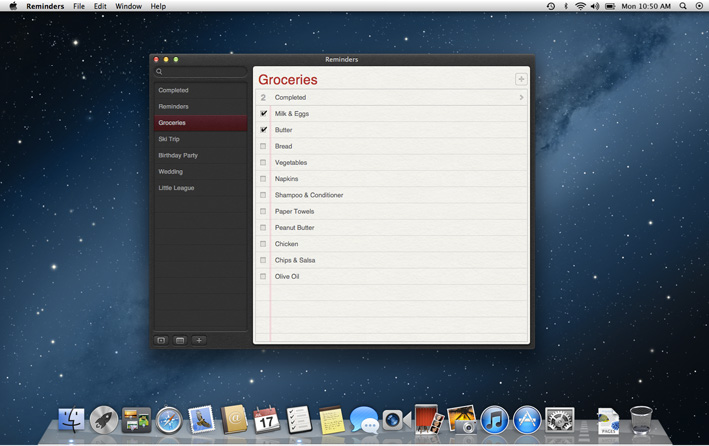Switch to the Birthday Party list
The height and width of the screenshot is (446, 709).
178,155
